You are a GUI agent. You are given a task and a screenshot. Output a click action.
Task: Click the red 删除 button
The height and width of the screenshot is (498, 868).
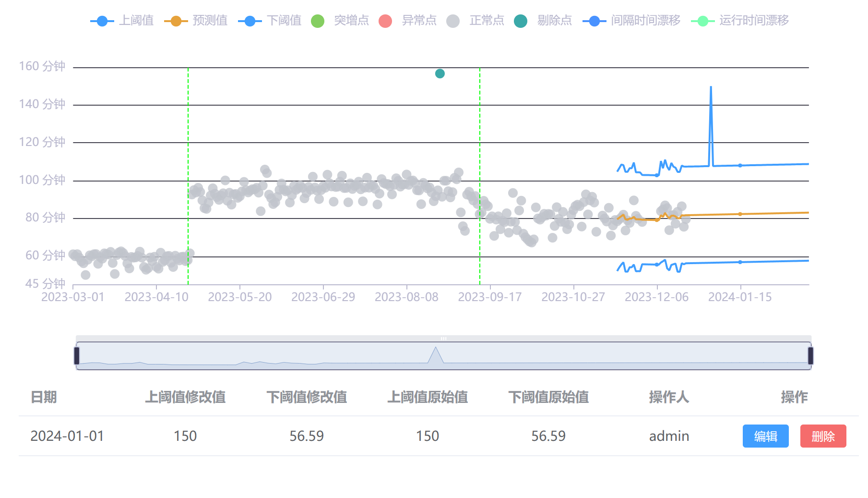click(823, 436)
